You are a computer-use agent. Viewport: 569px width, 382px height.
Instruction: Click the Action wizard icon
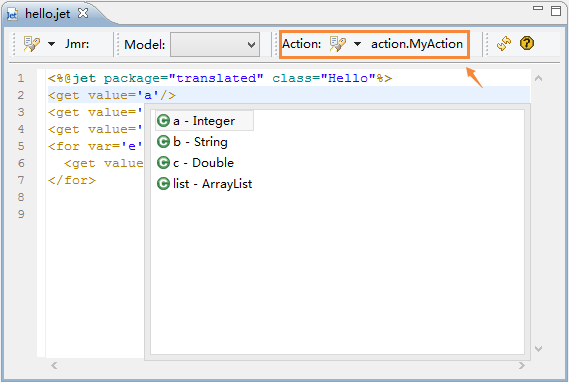pyautogui.click(x=337, y=44)
